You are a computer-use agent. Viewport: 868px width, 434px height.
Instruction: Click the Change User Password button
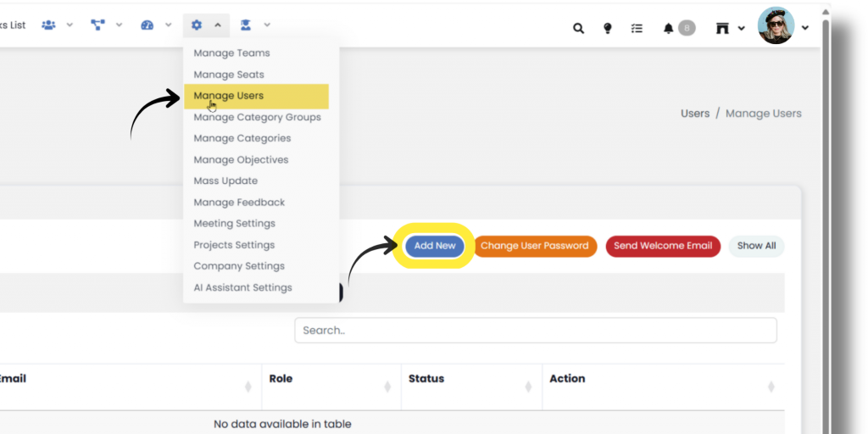pos(534,246)
